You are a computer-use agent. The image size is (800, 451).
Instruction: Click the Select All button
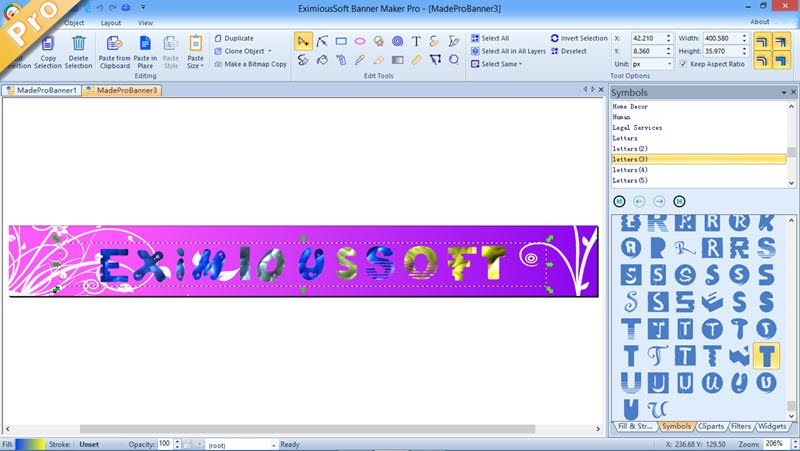pyautogui.click(x=490, y=38)
